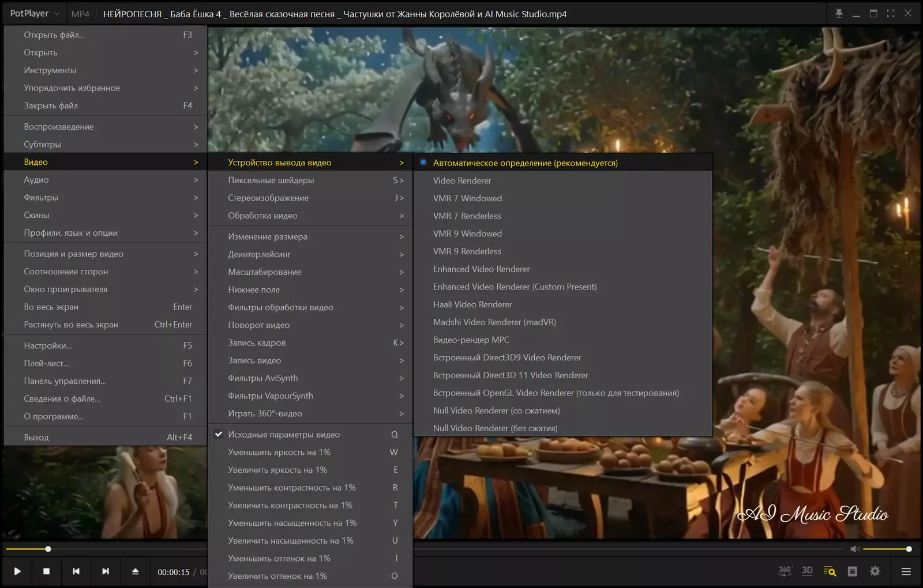Screen dimensions: 923x588
Task: Click the Play button in the bottom bar
Action: click(x=17, y=571)
